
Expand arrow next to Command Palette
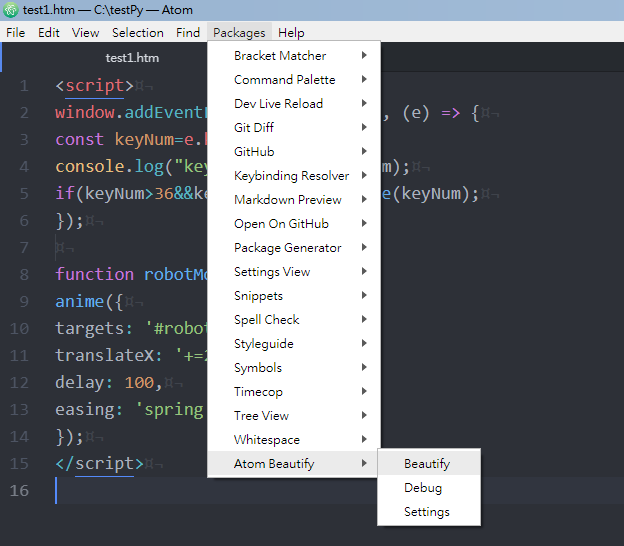point(364,79)
